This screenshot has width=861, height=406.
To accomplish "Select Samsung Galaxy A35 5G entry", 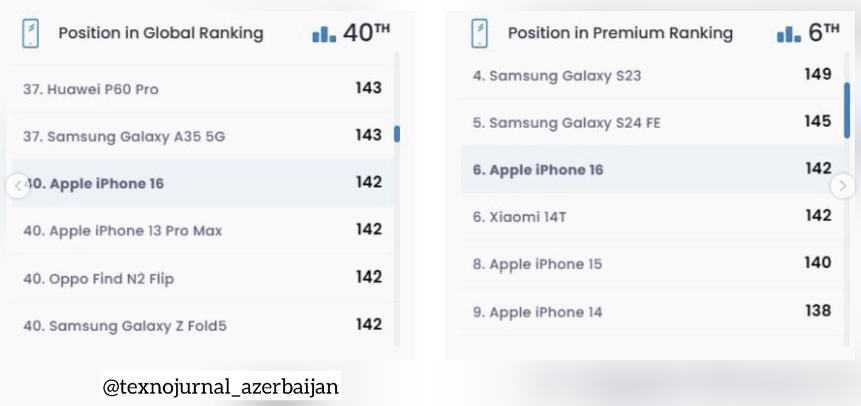I will (203, 136).
